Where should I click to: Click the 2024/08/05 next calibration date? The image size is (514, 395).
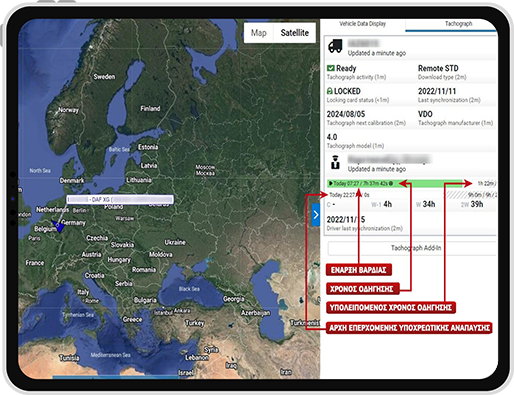(x=346, y=114)
